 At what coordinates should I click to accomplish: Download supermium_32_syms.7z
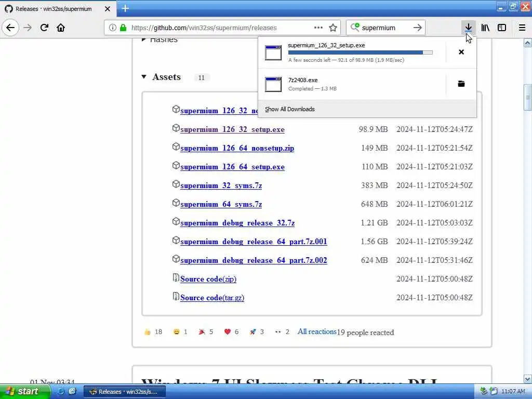(221, 185)
